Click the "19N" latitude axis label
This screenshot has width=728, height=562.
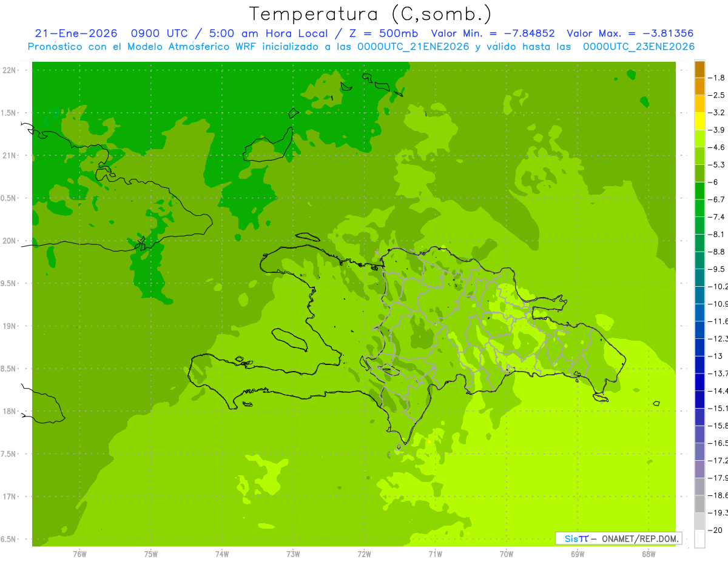point(9,326)
